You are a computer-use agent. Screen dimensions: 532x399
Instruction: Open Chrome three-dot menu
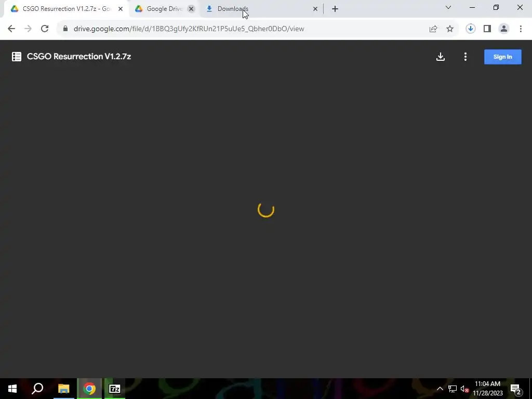[x=521, y=29]
